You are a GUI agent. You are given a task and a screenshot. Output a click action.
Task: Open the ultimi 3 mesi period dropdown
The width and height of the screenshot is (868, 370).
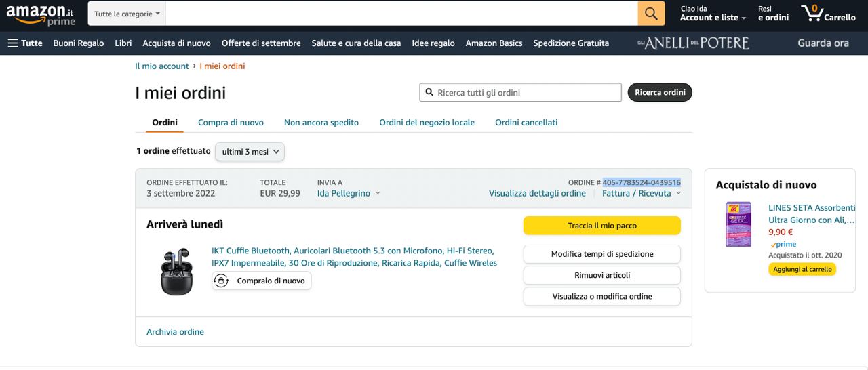(250, 152)
